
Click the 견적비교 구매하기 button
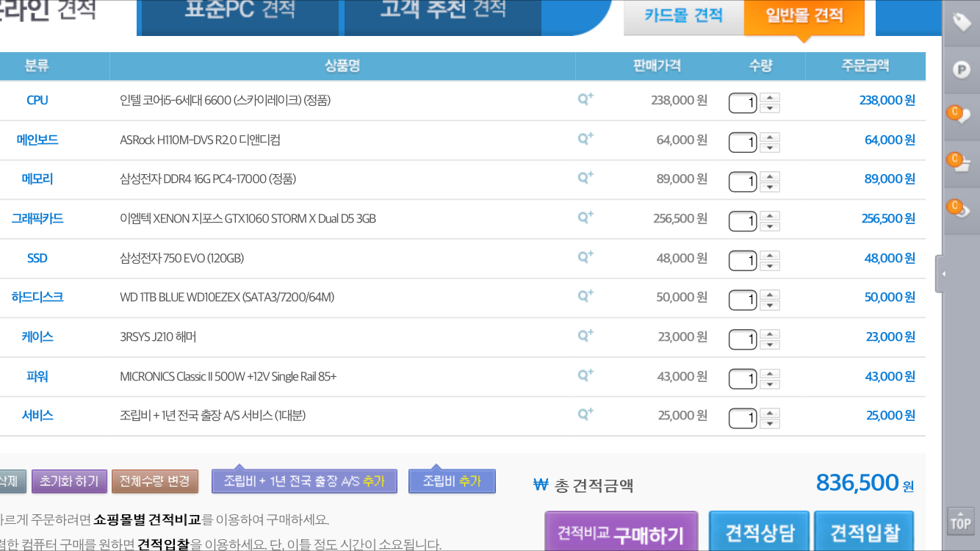(x=621, y=532)
